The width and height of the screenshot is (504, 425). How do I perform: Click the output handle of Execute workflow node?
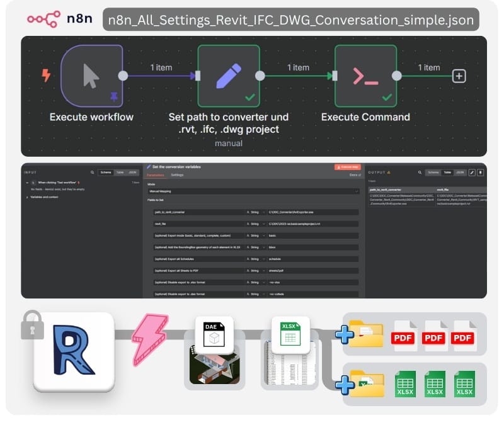pos(123,76)
